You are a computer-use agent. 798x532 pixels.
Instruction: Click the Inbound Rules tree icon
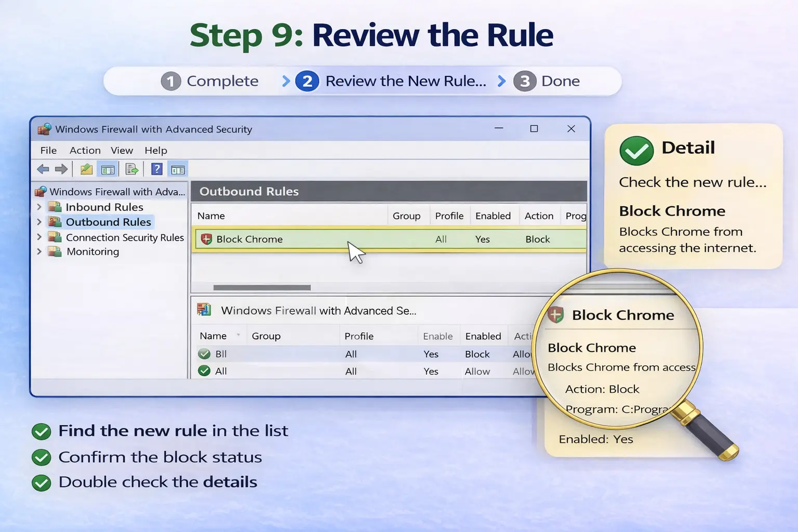55,207
